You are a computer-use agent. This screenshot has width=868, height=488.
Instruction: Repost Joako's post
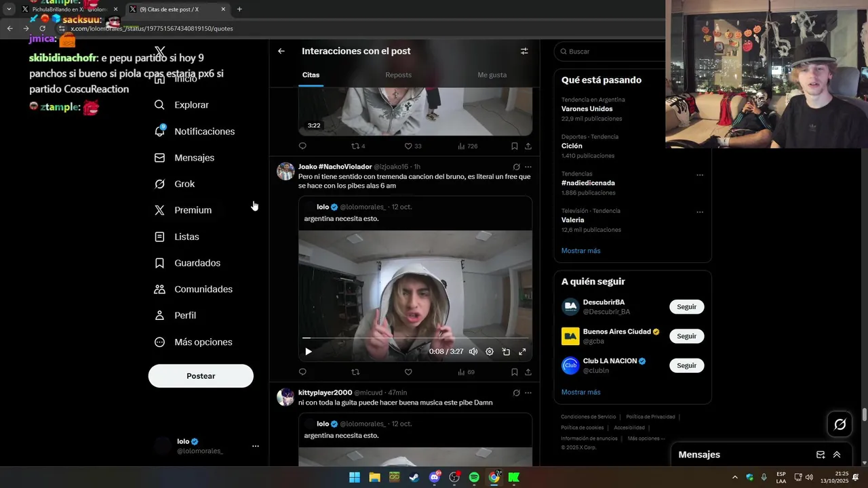pos(355,372)
